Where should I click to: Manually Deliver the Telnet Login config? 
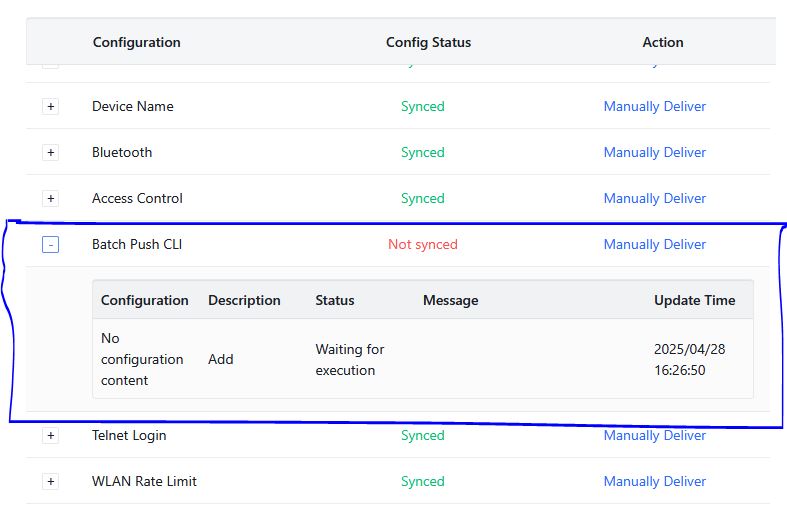(x=654, y=436)
